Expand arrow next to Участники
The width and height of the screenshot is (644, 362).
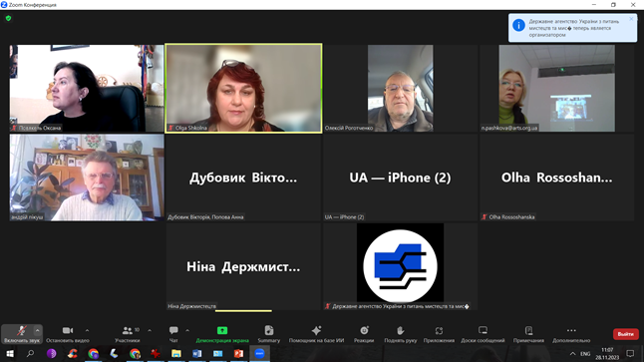tap(150, 330)
